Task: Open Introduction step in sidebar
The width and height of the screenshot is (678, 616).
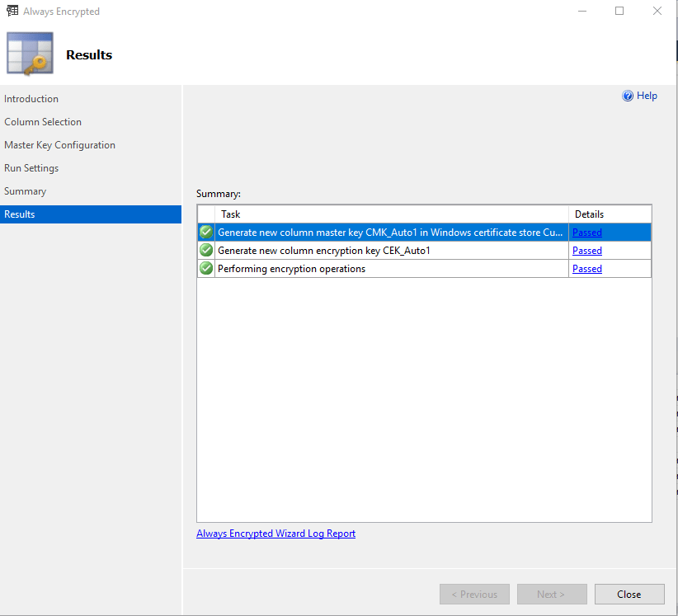Action: coord(31,99)
